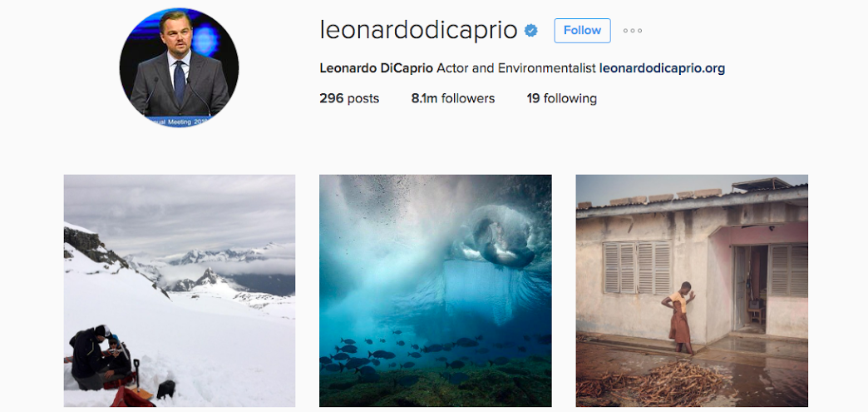This screenshot has height=412, width=868.
Task: Open the circular profile picture
Action: tap(179, 67)
